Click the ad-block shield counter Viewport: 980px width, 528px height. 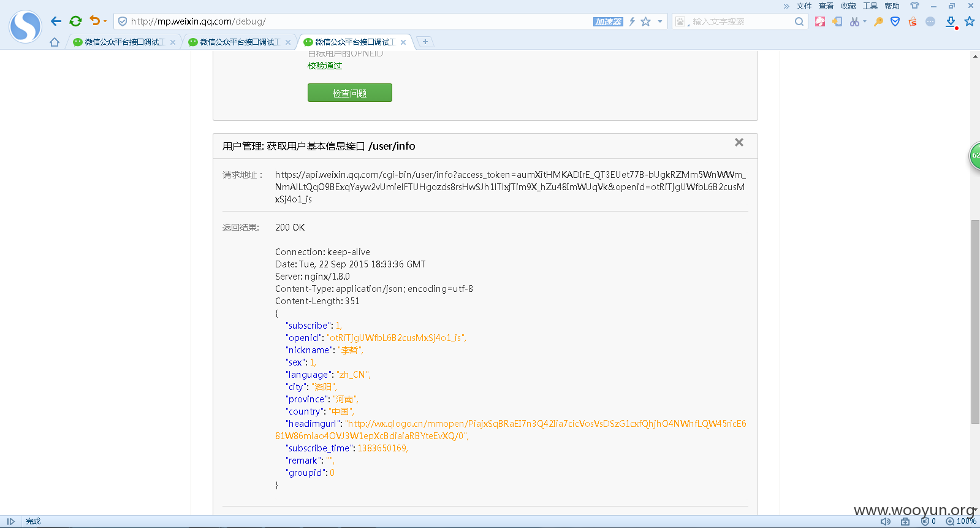929,521
